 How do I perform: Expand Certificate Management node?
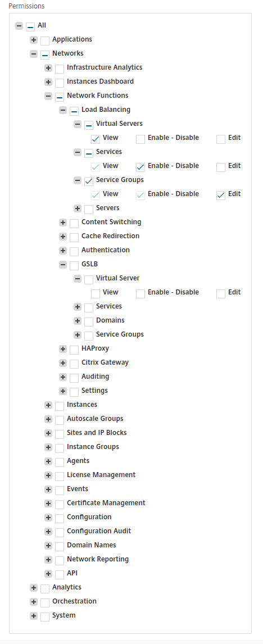(x=48, y=504)
